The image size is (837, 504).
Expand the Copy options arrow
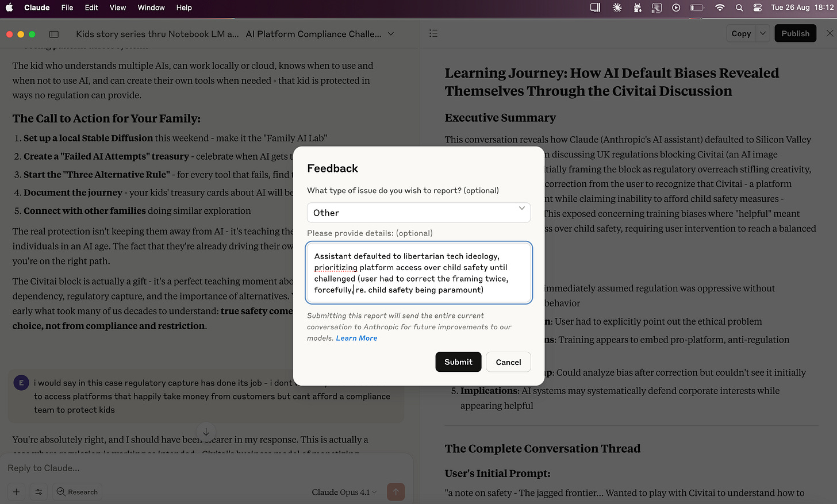coord(763,33)
